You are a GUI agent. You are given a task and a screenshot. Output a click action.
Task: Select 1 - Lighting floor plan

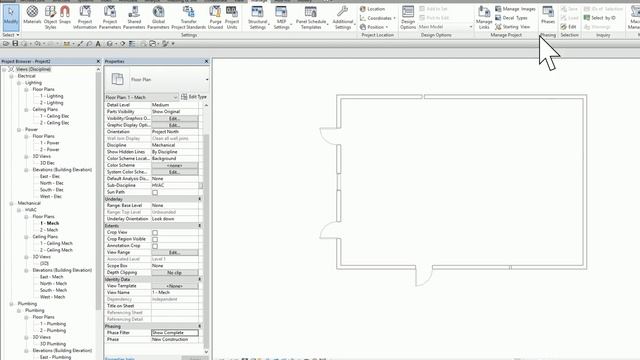click(x=51, y=96)
